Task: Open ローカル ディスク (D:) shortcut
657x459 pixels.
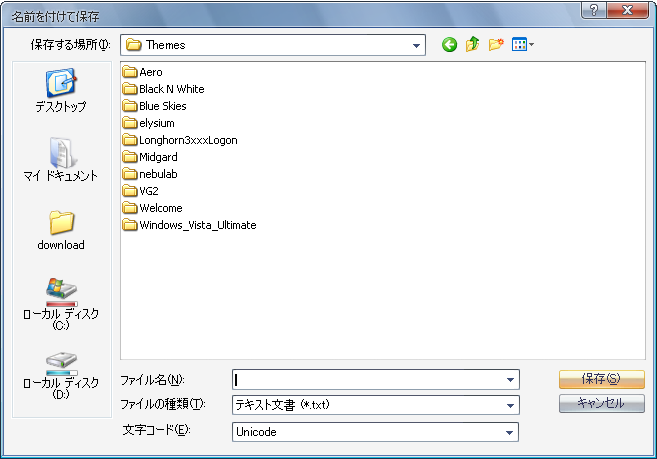Action: point(61,375)
